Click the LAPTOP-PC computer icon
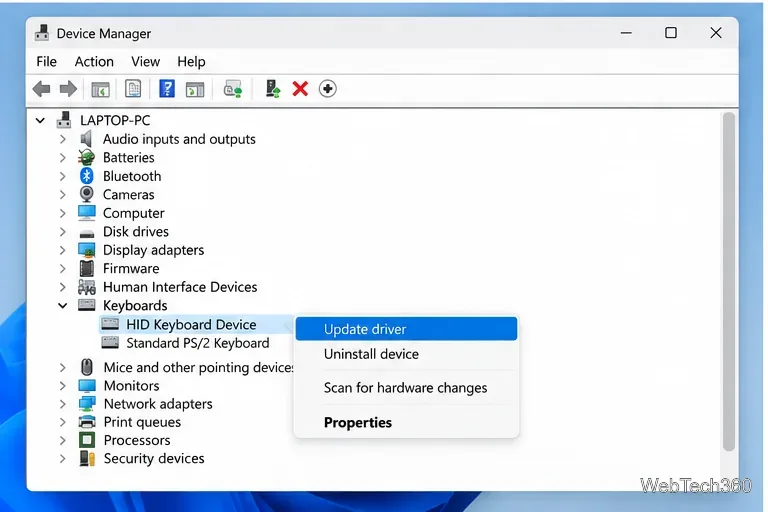The height and width of the screenshot is (512, 768). click(64, 120)
